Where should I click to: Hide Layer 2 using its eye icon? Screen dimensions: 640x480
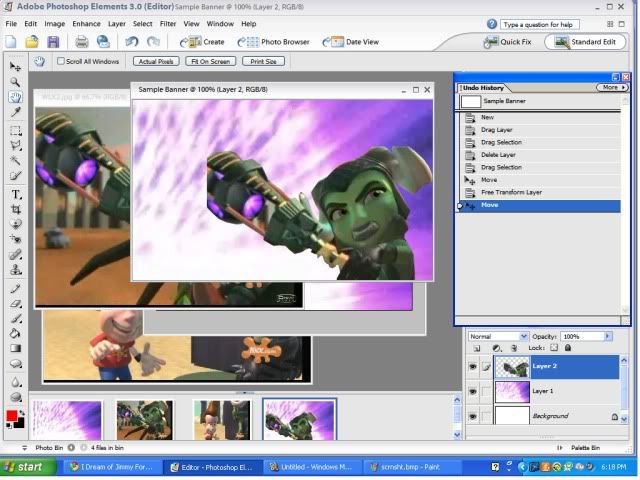tap(472, 367)
